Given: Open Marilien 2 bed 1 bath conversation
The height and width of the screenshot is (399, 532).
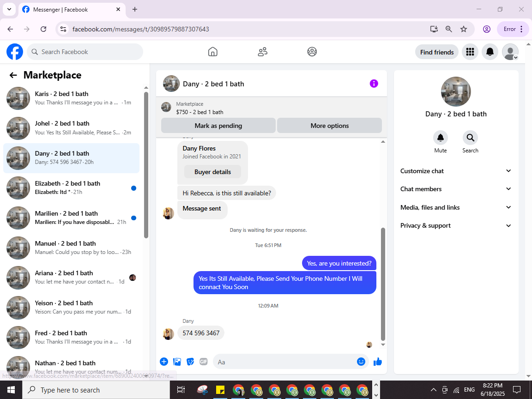Looking at the screenshot, I should (x=71, y=218).
